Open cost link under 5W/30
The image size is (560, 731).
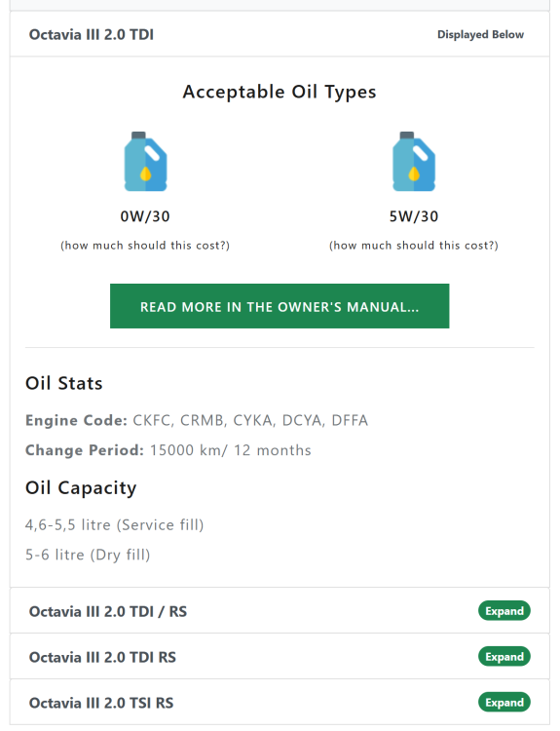point(414,246)
